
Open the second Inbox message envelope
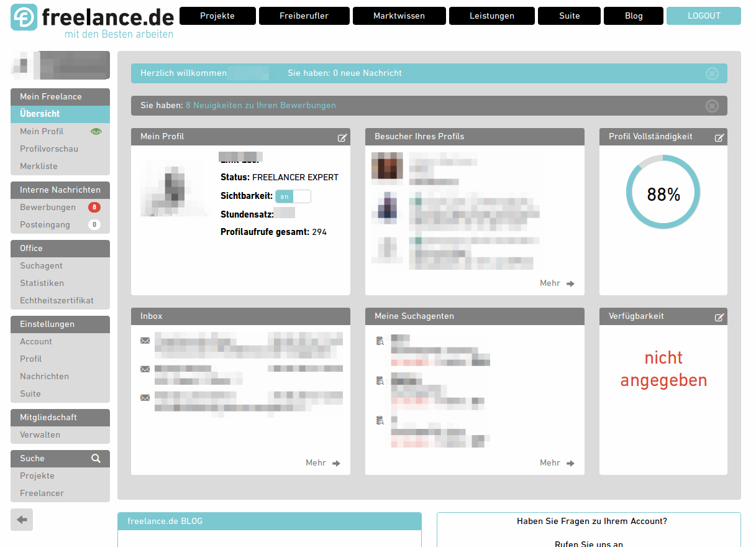pyautogui.click(x=145, y=369)
